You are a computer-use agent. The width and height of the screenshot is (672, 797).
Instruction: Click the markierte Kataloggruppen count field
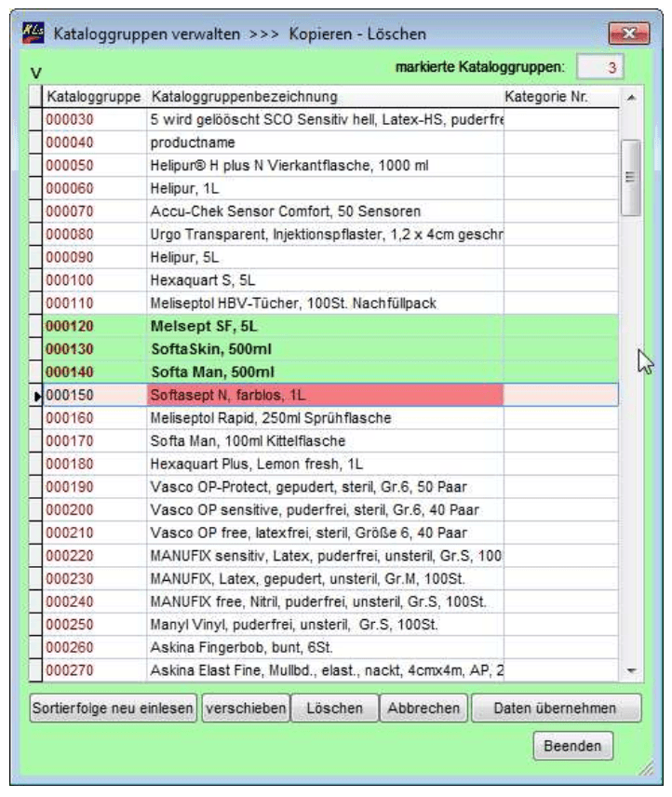[600, 67]
